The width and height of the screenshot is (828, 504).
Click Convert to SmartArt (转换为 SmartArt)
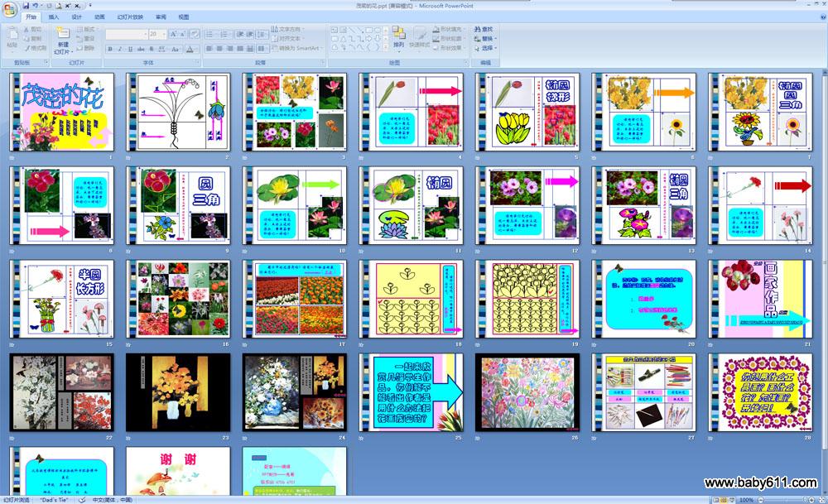296,48
